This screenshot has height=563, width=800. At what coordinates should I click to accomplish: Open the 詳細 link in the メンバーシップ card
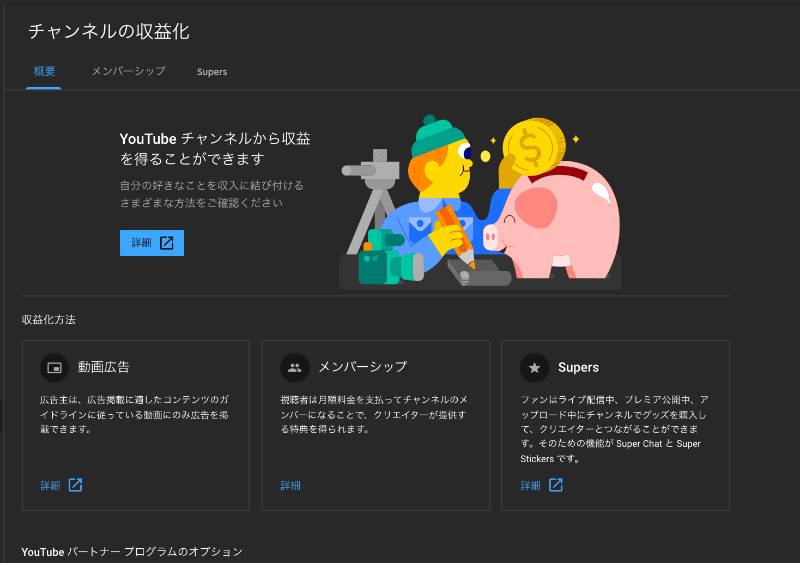point(290,485)
